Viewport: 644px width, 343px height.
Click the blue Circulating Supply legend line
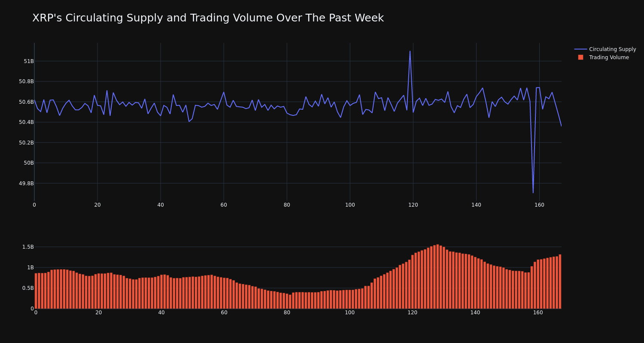click(580, 49)
